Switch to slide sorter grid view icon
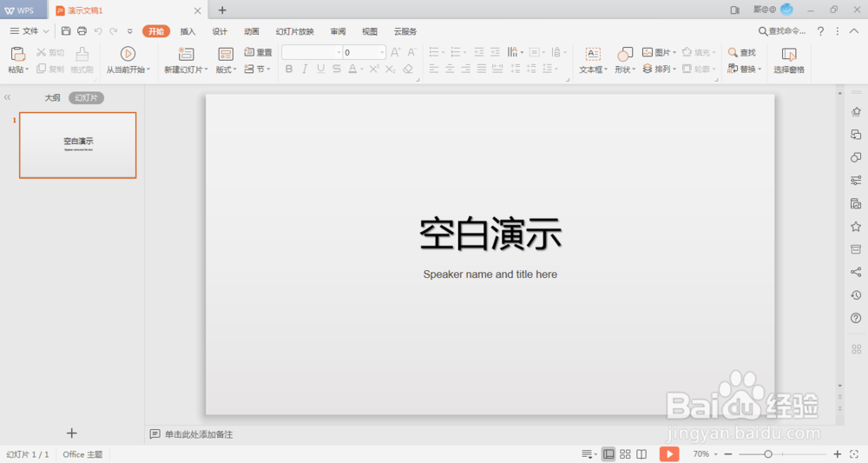This screenshot has width=868, height=463. point(625,454)
